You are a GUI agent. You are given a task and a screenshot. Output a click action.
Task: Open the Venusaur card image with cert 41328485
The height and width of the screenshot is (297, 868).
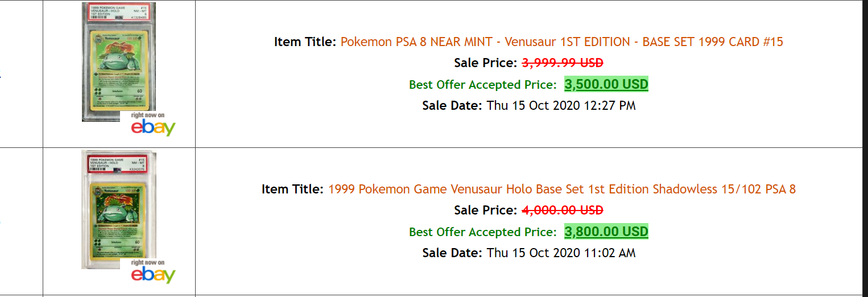pyautogui.click(x=119, y=62)
